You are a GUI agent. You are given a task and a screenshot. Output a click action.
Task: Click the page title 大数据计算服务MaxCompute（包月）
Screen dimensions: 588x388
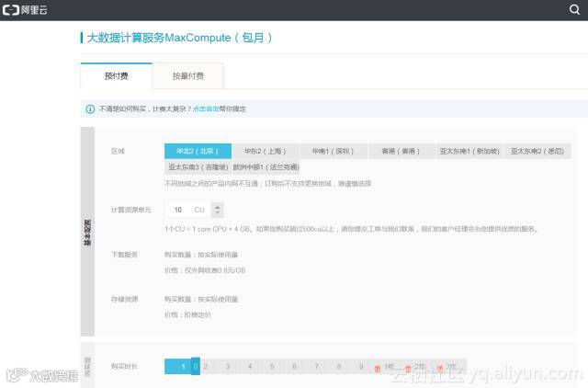179,38
